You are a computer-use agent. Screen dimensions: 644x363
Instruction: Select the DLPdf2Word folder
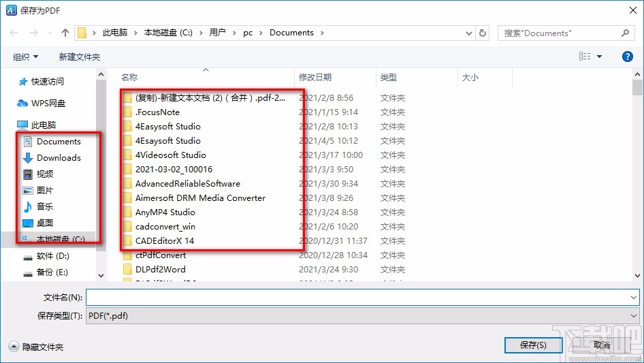point(154,270)
